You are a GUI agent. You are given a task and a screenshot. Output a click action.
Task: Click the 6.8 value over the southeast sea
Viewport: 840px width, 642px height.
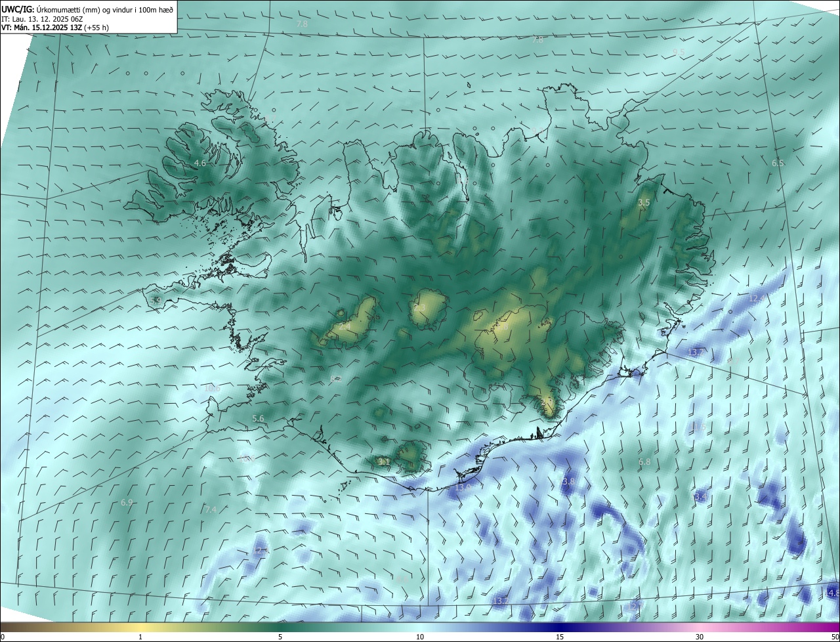tap(644, 462)
